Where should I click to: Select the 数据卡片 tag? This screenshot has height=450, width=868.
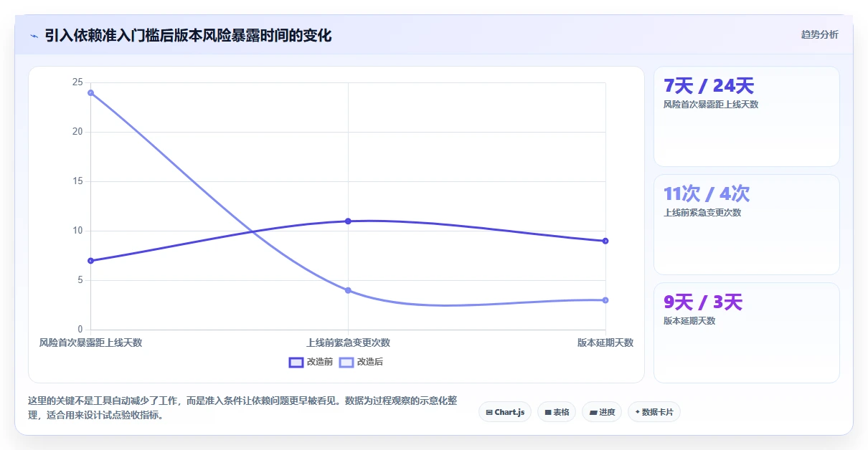click(x=654, y=412)
